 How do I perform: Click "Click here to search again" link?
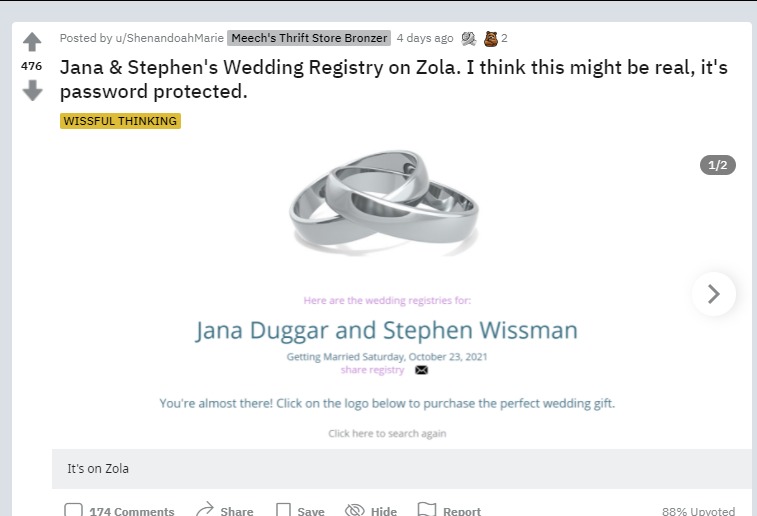[387, 434]
